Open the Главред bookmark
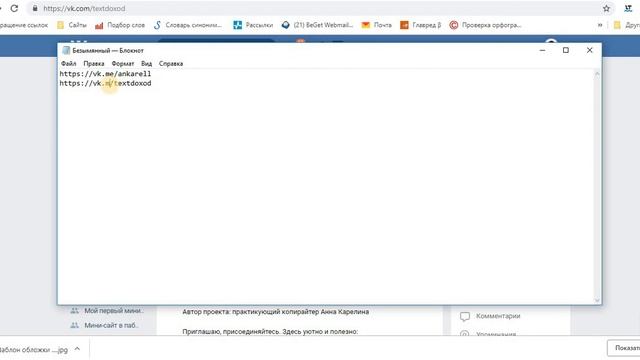The height and width of the screenshot is (360, 640). point(420,25)
